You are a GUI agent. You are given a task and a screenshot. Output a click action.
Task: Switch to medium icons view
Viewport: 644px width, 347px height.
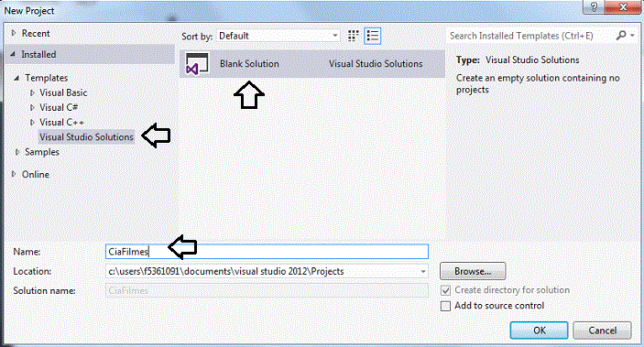tap(353, 36)
